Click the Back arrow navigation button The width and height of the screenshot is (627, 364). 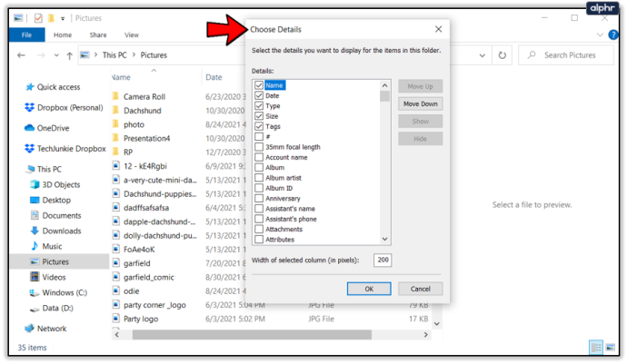(21, 55)
